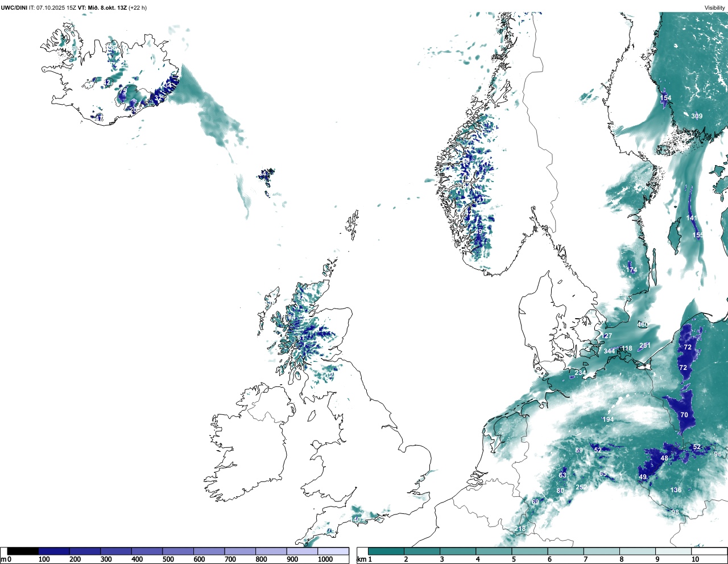The width and height of the screenshot is (728, 564).
Task: Click the '700' tick label on metres scale
Action: (x=230, y=559)
